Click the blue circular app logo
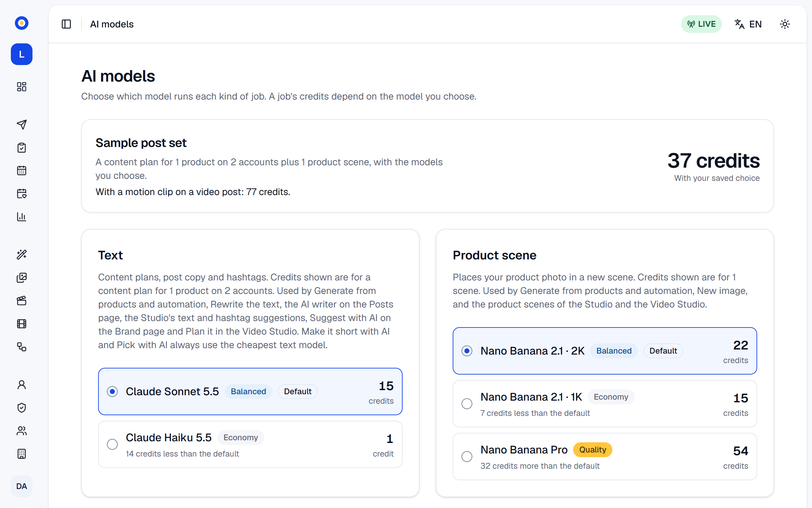The width and height of the screenshot is (812, 508). (22, 23)
